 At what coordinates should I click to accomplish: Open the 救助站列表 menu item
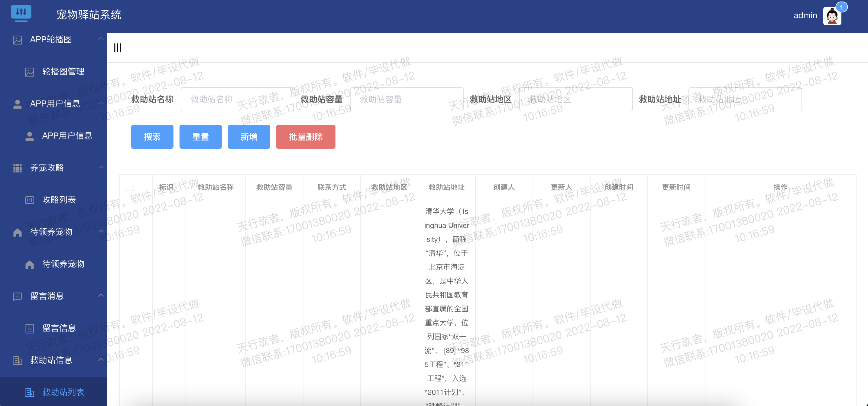(x=63, y=392)
